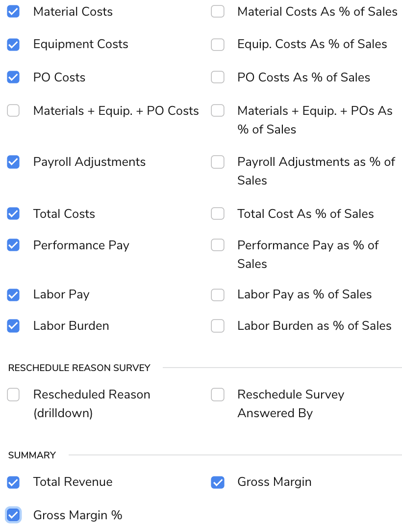Uncheck PO Costs
This screenshot has height=532, width=402.
[x=13, y=77]
